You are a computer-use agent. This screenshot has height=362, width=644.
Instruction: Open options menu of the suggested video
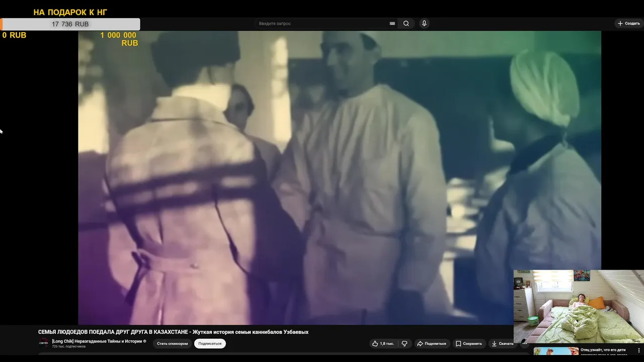639,350
